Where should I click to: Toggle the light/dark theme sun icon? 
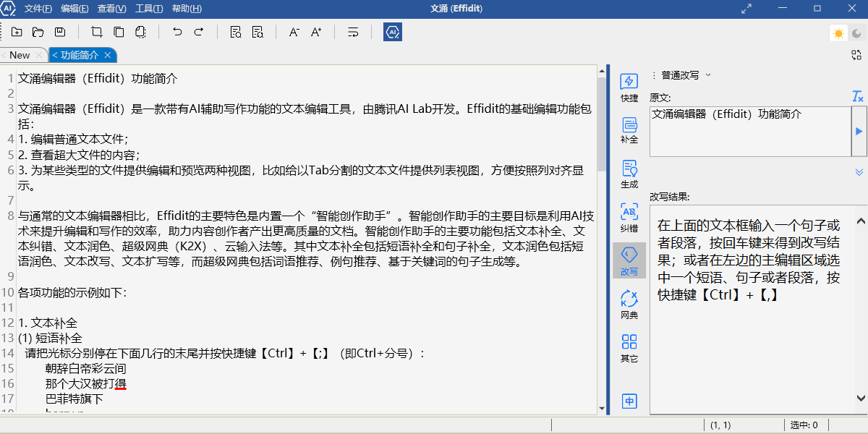pyautogui.click(x=838, y=32)
